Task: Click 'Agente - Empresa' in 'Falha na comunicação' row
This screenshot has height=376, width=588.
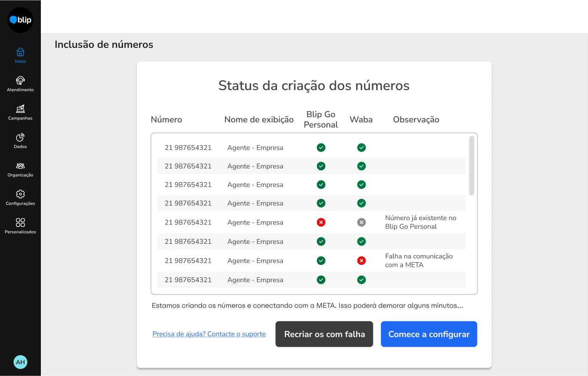Action: [256, 261]
